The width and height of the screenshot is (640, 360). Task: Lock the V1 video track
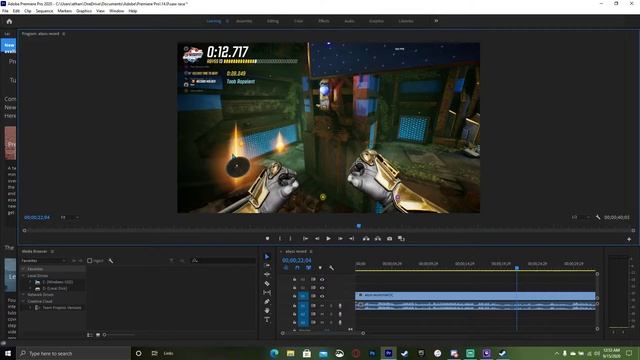click(294, 296)
